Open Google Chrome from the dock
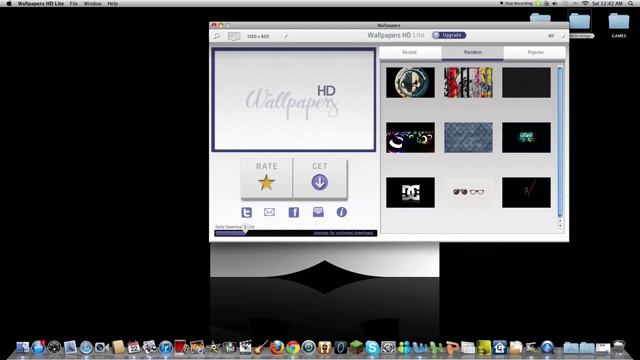Screen dimensions: 640x360 click(293, 347)
